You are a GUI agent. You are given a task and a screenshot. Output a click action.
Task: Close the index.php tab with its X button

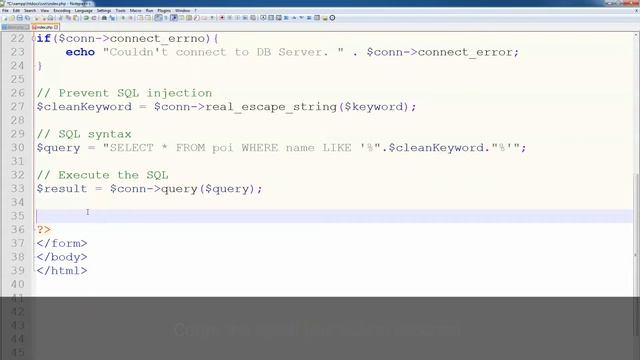point(56,27)
